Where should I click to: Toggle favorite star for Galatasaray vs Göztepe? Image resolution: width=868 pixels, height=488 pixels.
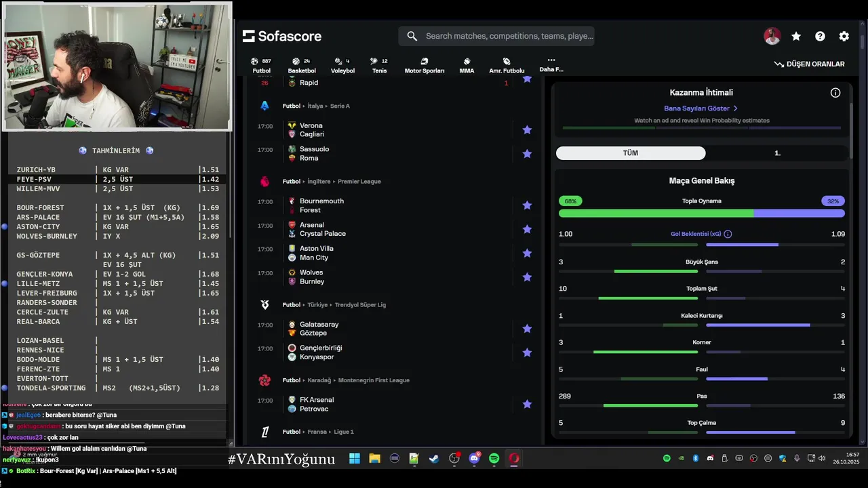click(527, 329)
